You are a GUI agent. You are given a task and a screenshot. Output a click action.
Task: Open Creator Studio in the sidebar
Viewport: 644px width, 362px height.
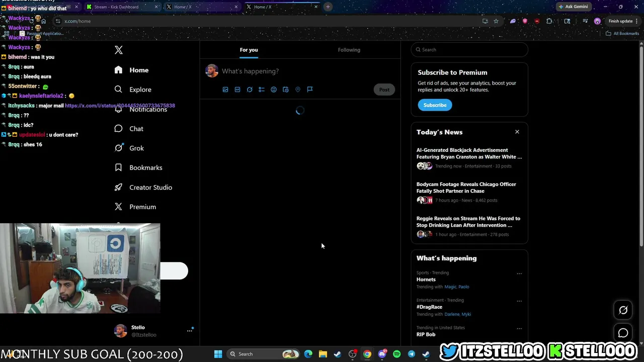pyautogui.click(x=143, y=187)
